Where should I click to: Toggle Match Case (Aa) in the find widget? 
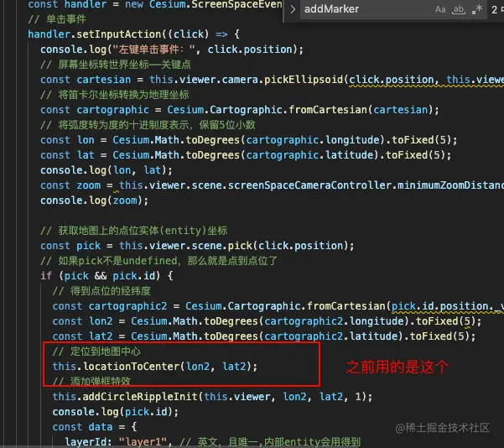(x=440, y=9)
